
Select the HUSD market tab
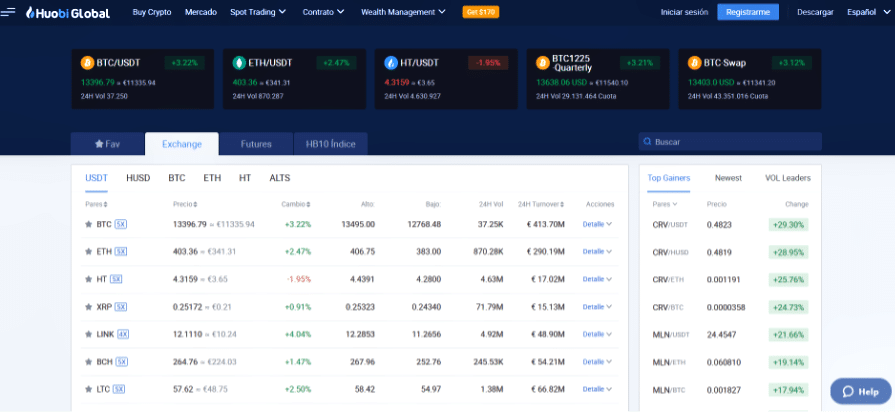click(138, 178)
